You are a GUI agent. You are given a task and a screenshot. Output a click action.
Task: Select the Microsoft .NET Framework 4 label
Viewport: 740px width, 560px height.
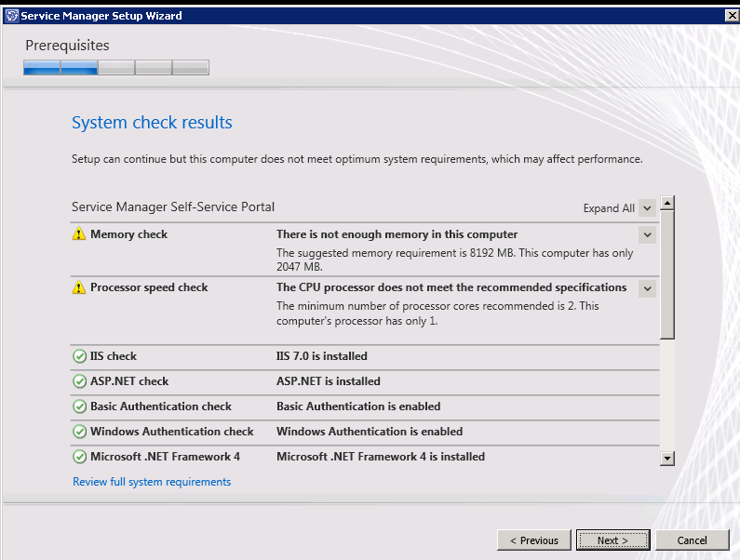point(165,457)
